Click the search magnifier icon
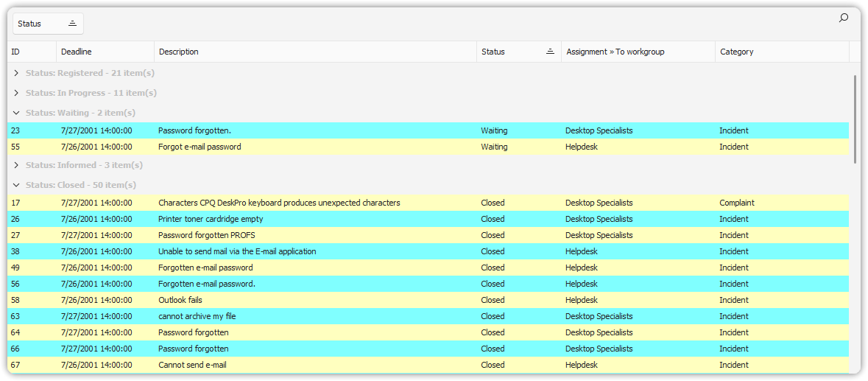This screenshot has width=868, height=381. [844, 18]
